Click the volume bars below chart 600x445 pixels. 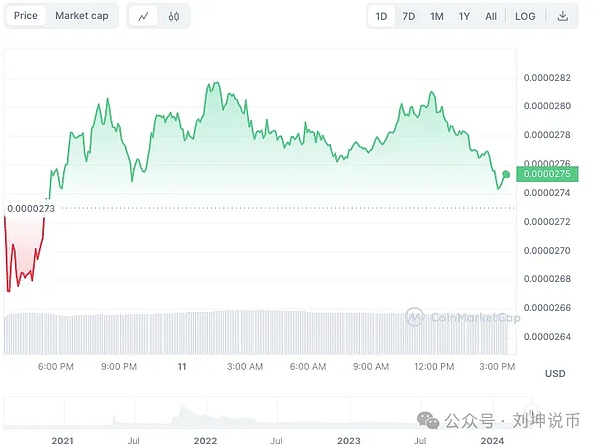pyautogui.click(x=260, y=332)
